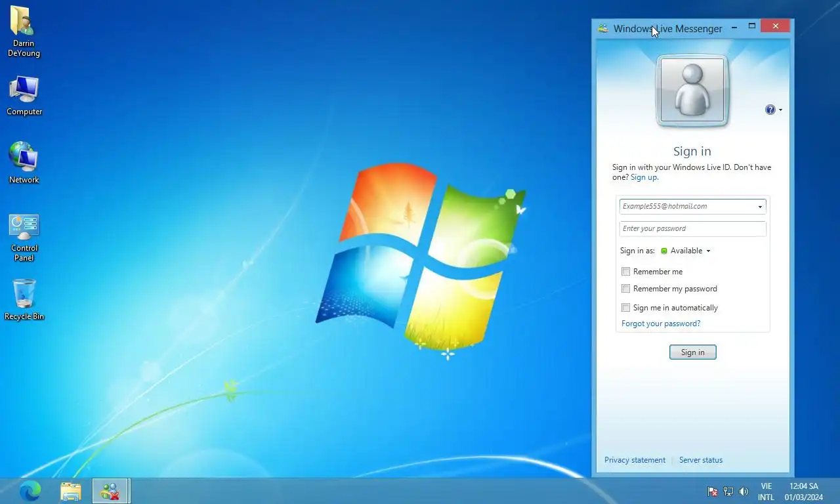The height and width of the screenshot is (504, 840).
Task: Open the clock showing 12:04 SA
Action: click(804, 492)
